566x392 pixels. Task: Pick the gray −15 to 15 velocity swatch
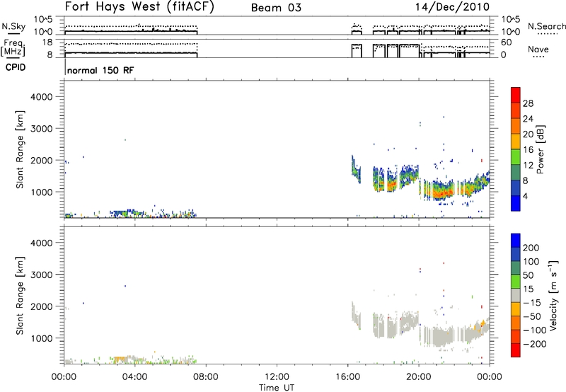tap(516, 295)
